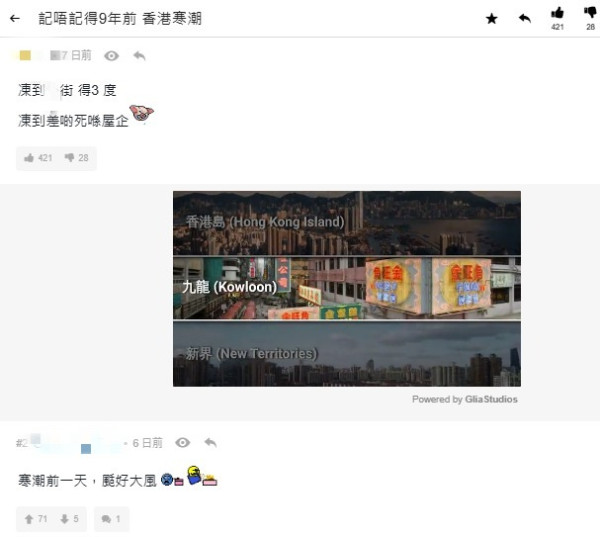600x537 pixels.
Task: Thumbs-up first post below text (421)
Action: [38, 158]
